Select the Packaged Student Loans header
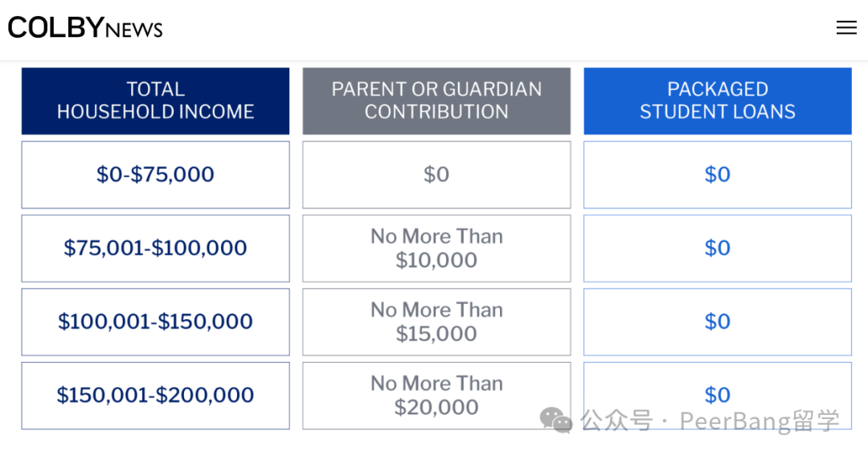868x456 pixels. pos(717,101)
